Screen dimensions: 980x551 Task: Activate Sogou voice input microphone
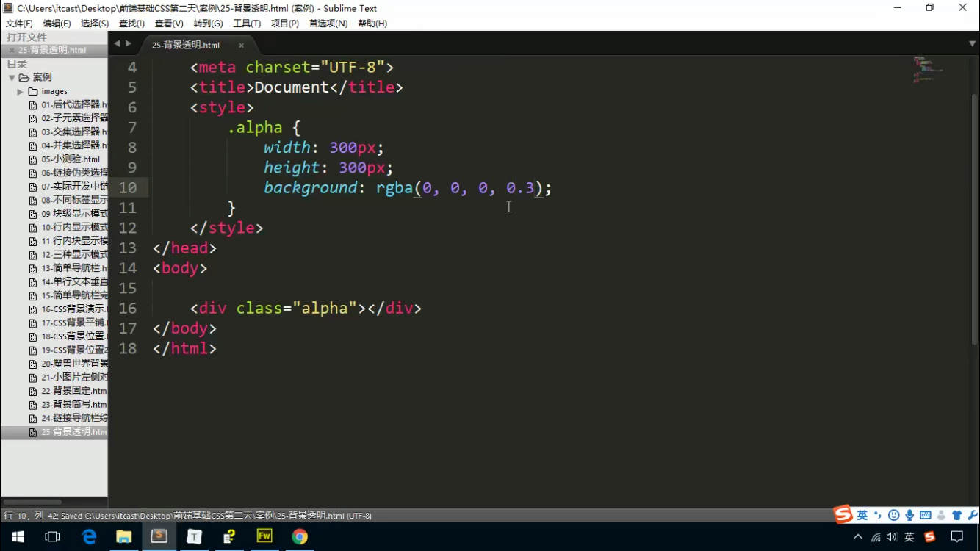point(909,515)
